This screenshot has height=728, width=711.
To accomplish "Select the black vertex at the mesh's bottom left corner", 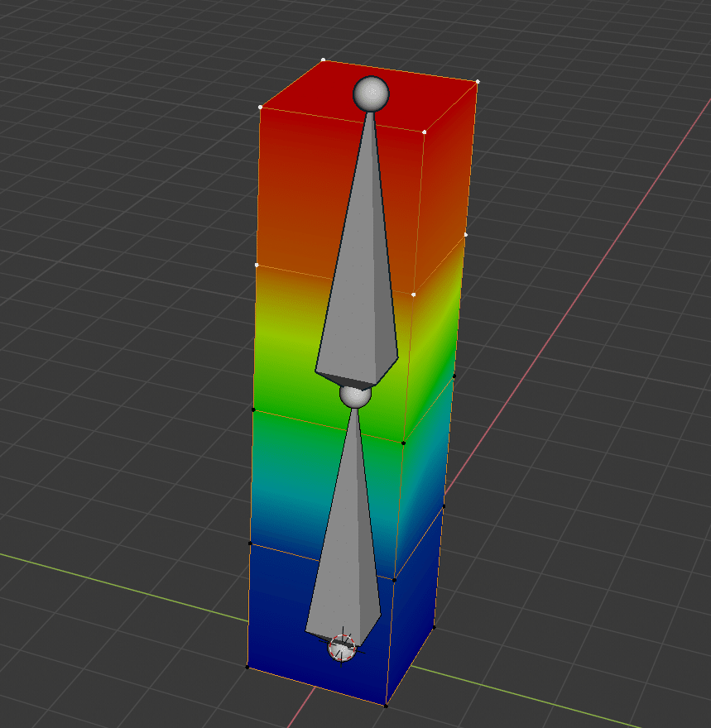I will pyautogui.click(x=247, y=668).
